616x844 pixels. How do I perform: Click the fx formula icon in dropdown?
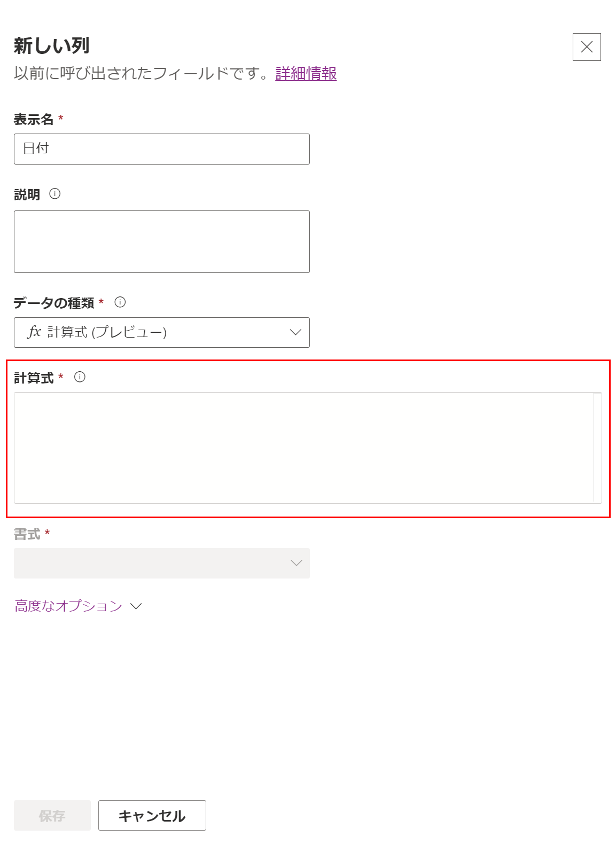click(x=34, y=332)
